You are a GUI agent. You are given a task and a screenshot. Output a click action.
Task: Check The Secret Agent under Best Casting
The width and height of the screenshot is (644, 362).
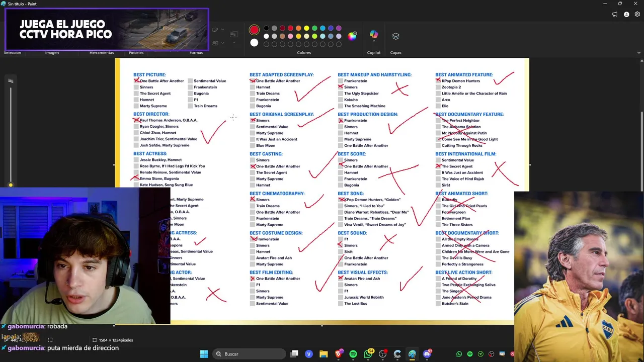click(x=252, y=172)
